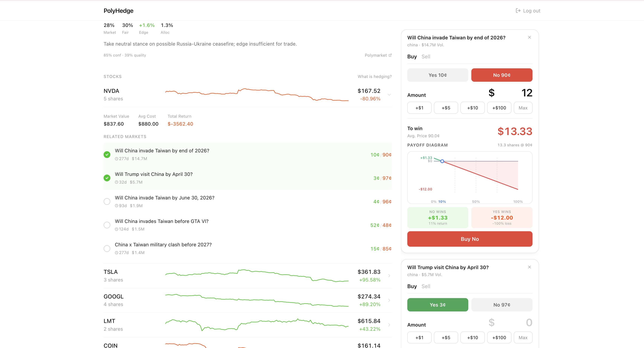
Task: Close the Trump visit China trade panel
Action: [x=529, y=267]
